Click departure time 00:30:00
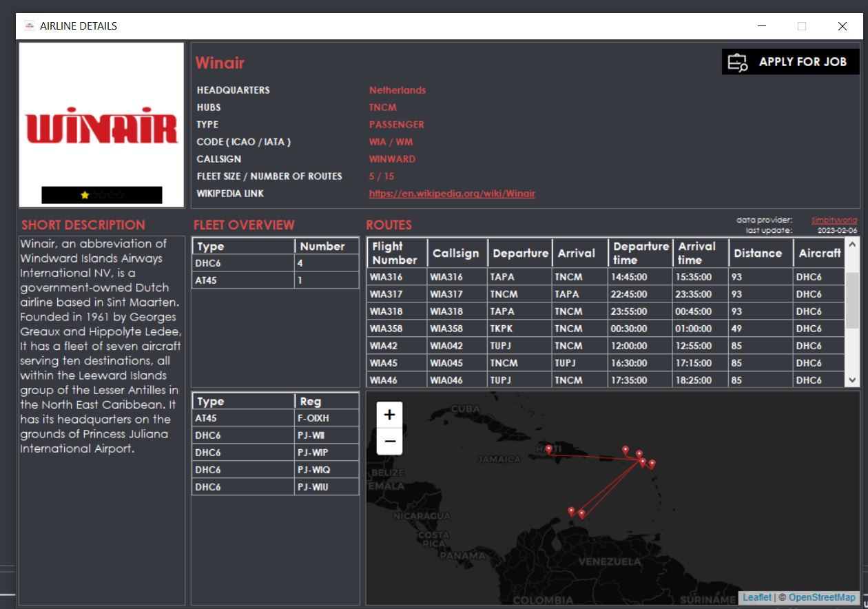The width and height of the screenshot is (868, 609). coord(641,329)
